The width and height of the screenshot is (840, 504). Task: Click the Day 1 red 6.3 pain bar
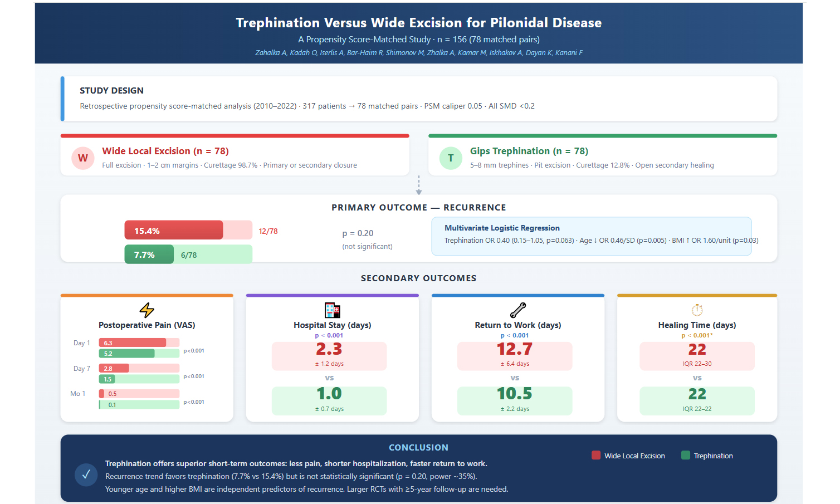(133, 343)
